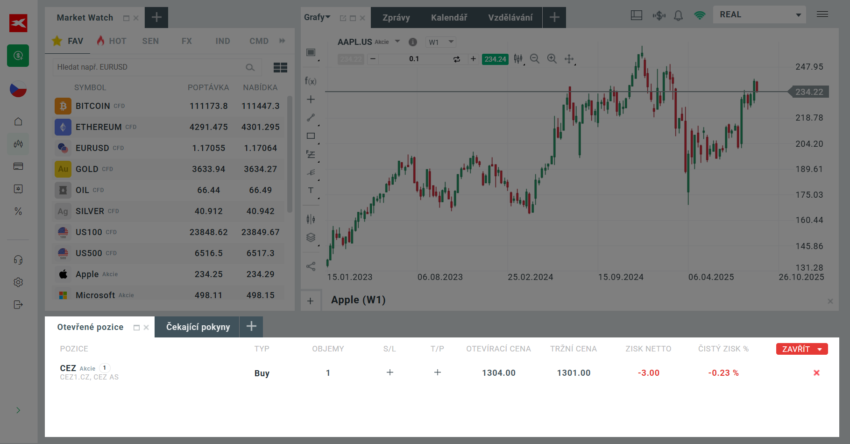Select the HOT tab in Market Watch

pos(111,41)
